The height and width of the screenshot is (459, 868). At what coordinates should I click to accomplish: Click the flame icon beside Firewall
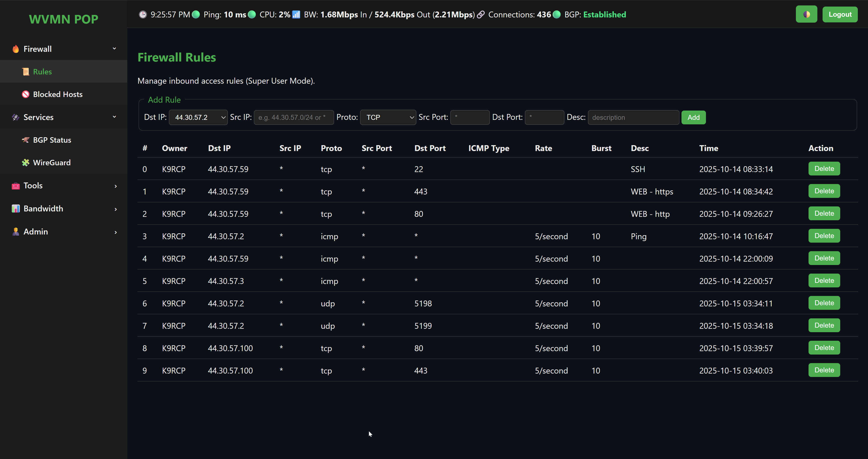tap(16, 49)
